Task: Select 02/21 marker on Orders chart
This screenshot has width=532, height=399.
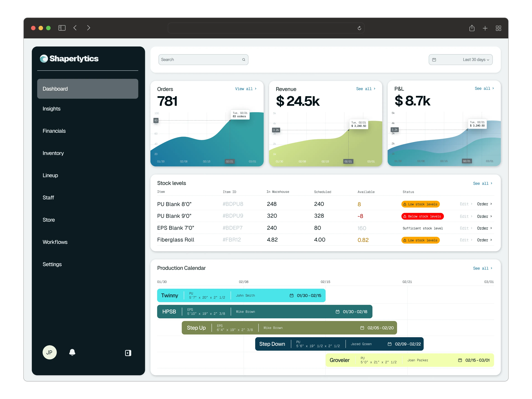Action: 229,161
